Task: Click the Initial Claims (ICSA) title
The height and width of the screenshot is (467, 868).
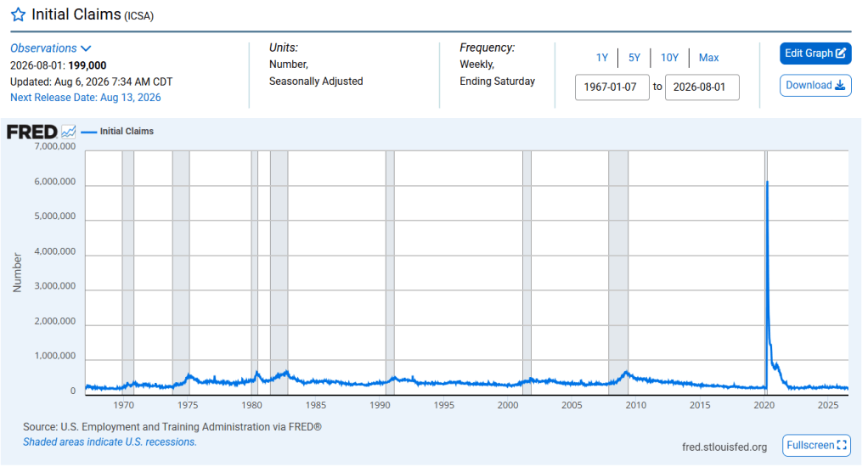Action: [93, 14]
